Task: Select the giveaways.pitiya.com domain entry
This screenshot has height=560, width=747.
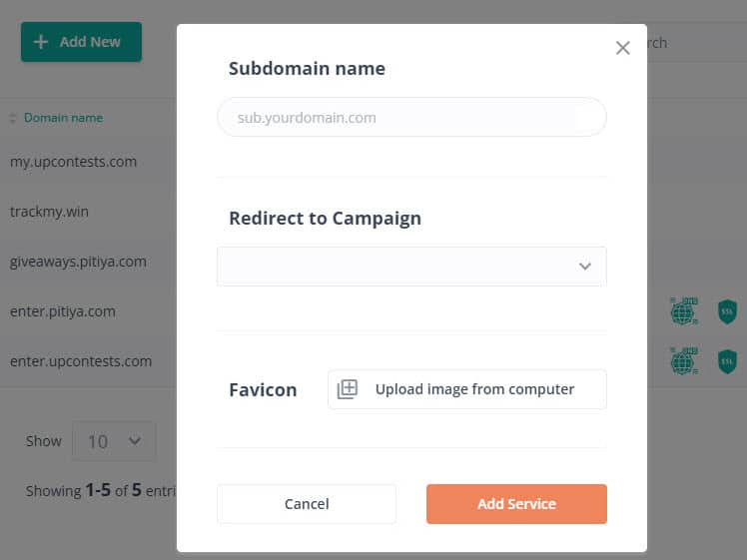Action: point(78,262)
